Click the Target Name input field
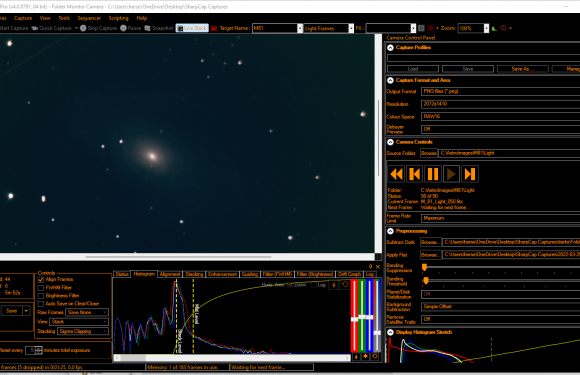Viewport: 580px width, 375px height. click(x=277, y=28)
